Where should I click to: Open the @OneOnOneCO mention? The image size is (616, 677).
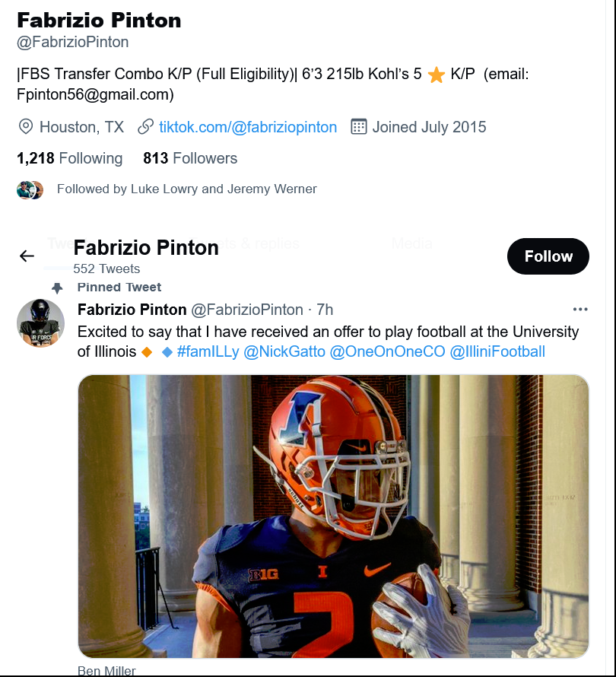387,351
